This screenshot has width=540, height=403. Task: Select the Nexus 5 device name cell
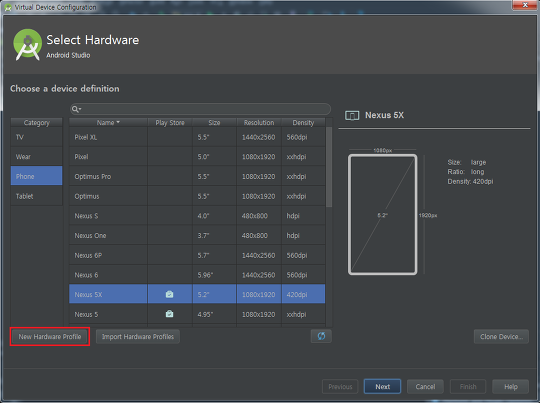108,314
